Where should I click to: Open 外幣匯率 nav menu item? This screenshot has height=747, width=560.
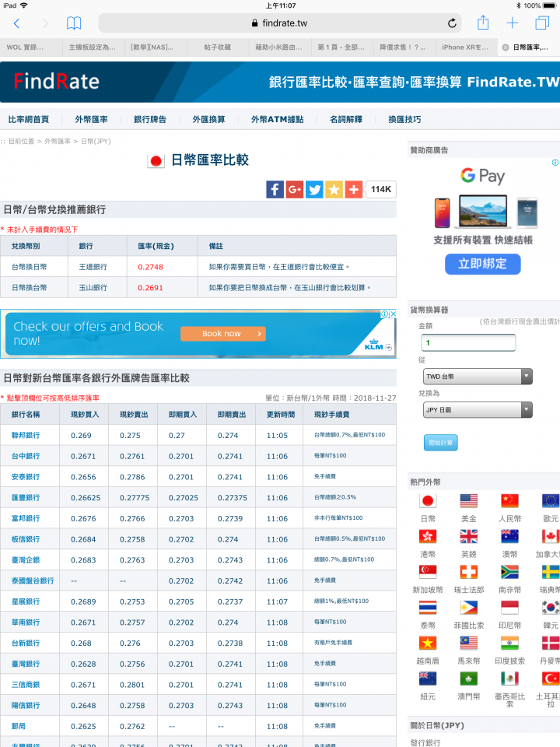click(92, 119)
